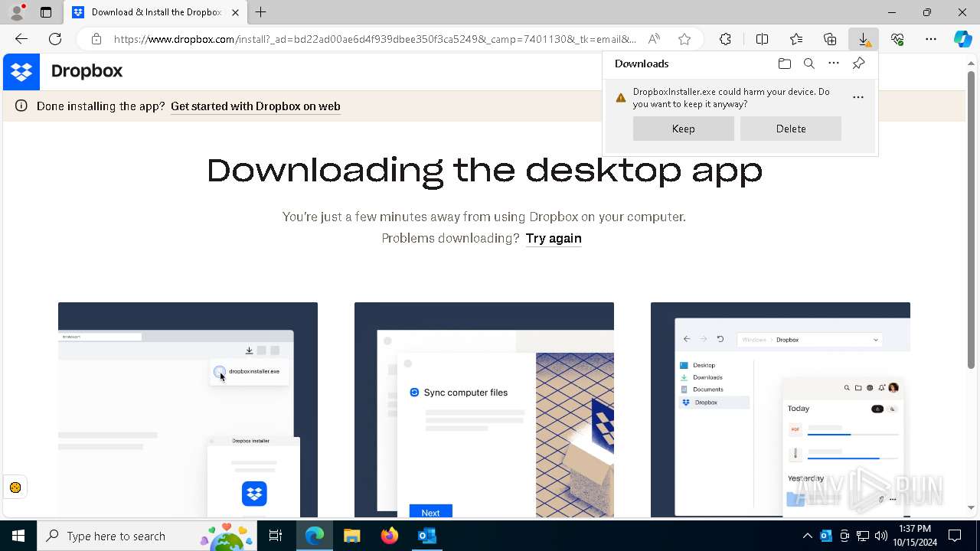Click the Dropbox logo
Image resolution: width=980 pixels, height=551 pixels.
click(21, 72)
